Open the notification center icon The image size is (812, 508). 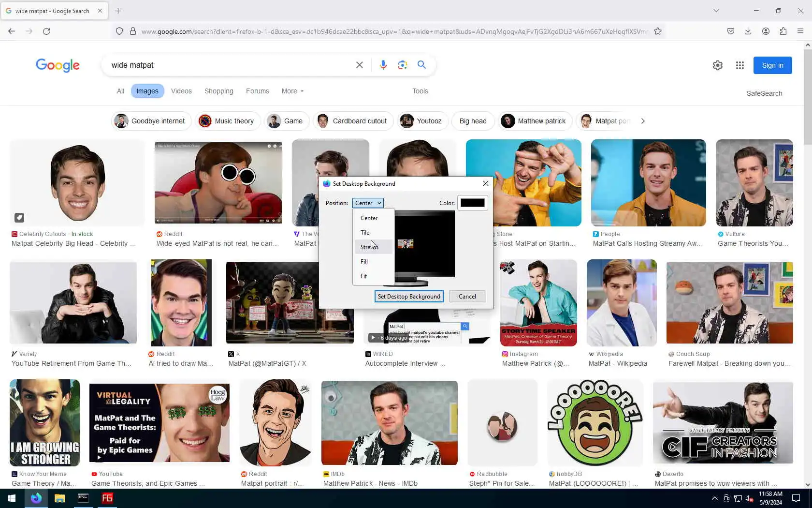pos(796,498)
